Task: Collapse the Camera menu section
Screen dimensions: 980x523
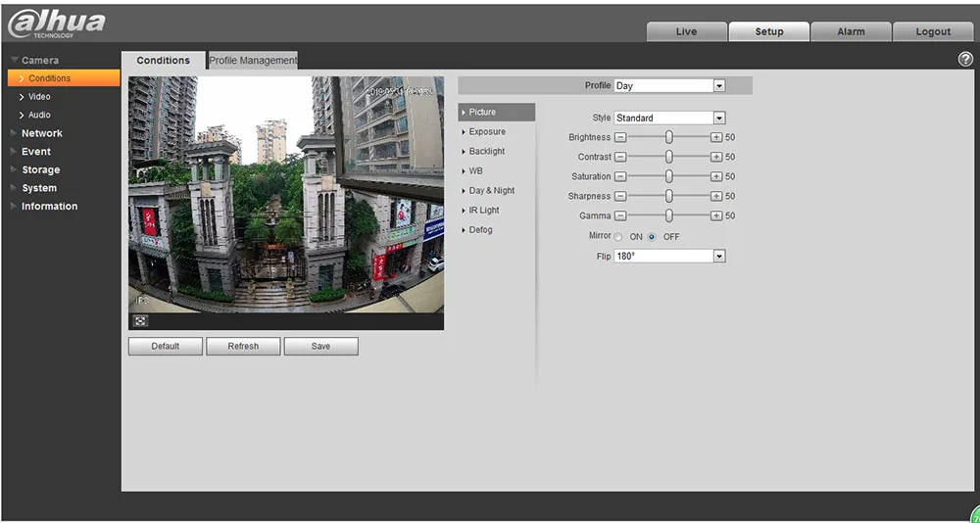Action: (x=35, y=60)
